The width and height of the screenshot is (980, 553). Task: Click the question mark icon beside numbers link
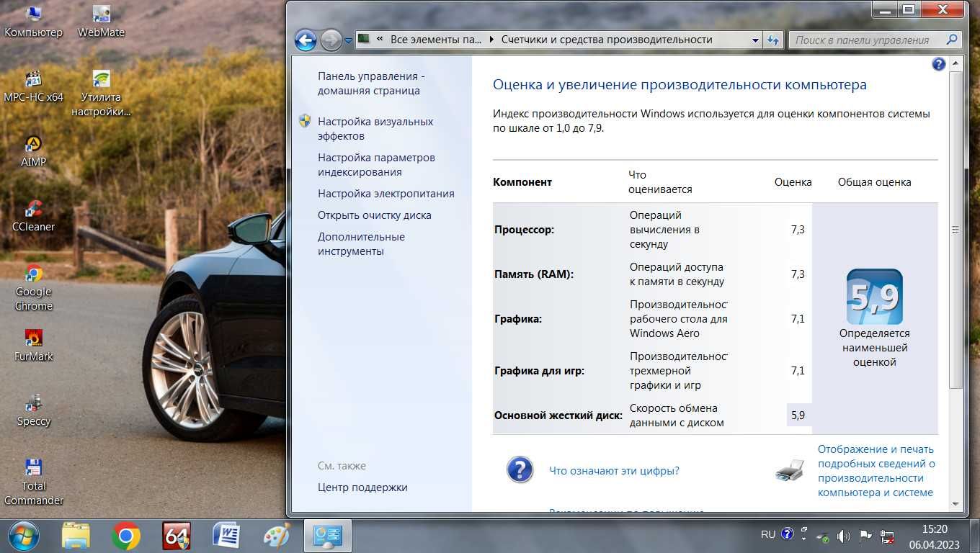point(520,470)
